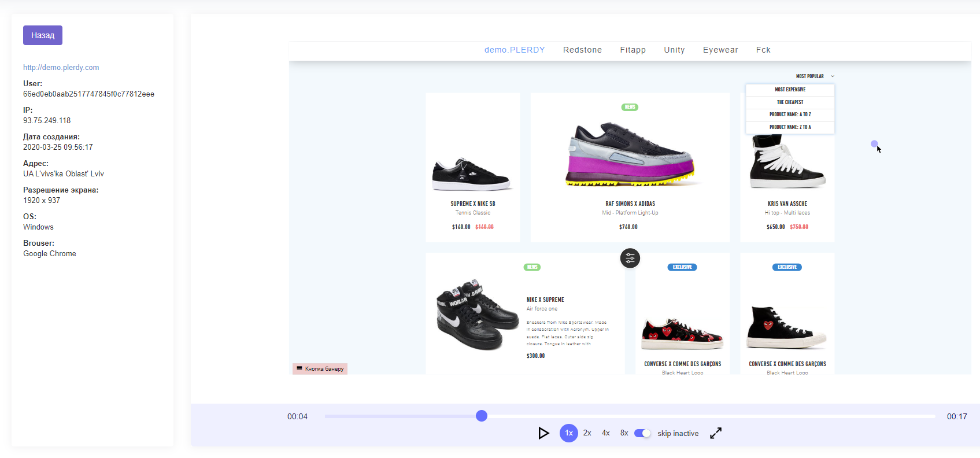This screenshot has width=980, height=458.
Task: Click the green NEWS badge on Raf Simons card
Action: (x=630, y=107)
